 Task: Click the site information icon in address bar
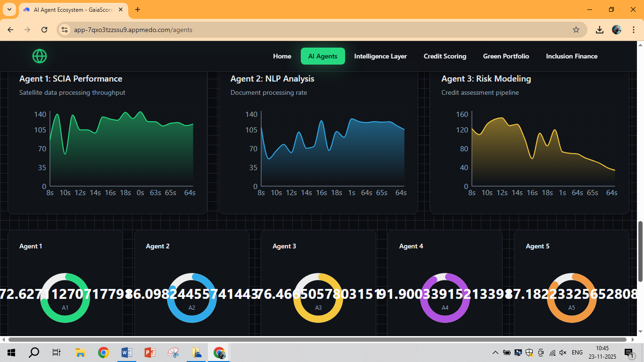point(65,30)
